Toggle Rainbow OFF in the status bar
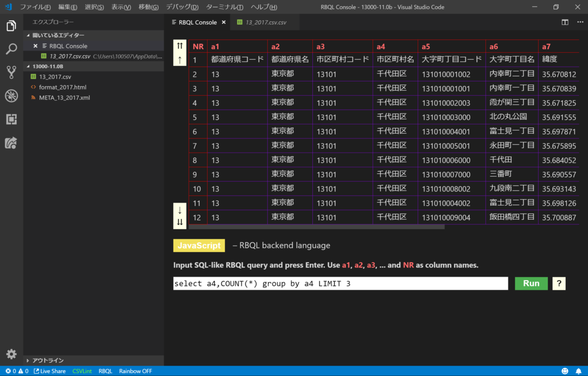Screen dimensions: 588x376 [135, 371]
